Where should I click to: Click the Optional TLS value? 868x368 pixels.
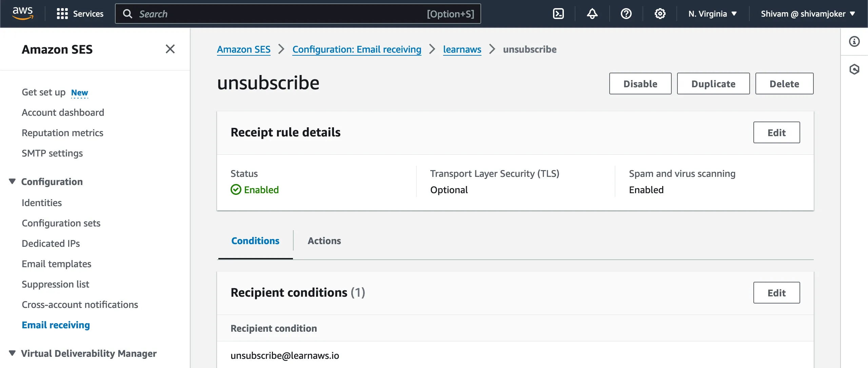coord(449,190)
